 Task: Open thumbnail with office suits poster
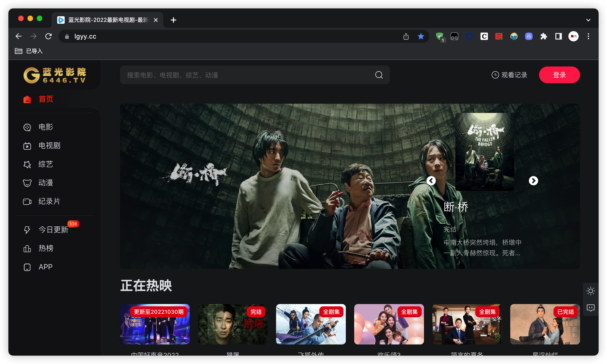[467, 324]
